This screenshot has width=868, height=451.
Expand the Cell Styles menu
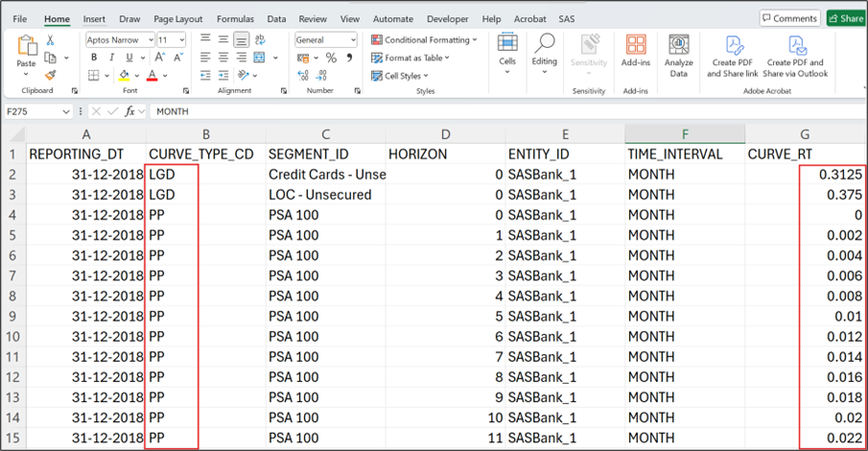[x=400, y=76]
